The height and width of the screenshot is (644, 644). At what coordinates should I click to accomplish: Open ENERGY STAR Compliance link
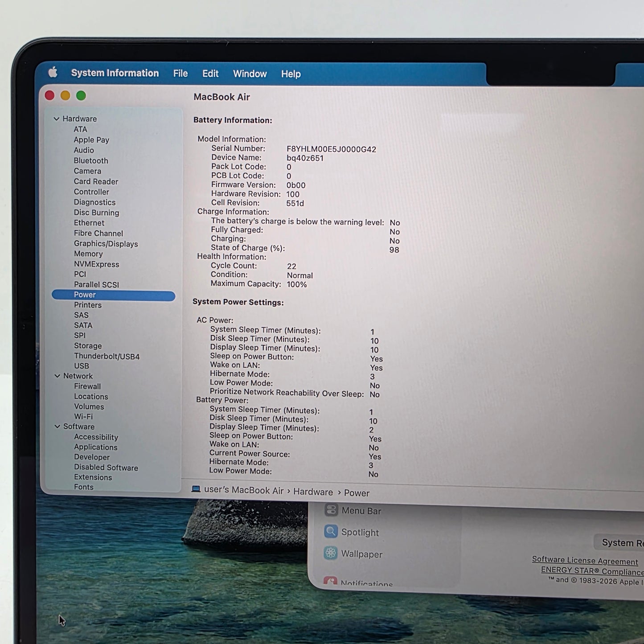[x=592, y=571]
